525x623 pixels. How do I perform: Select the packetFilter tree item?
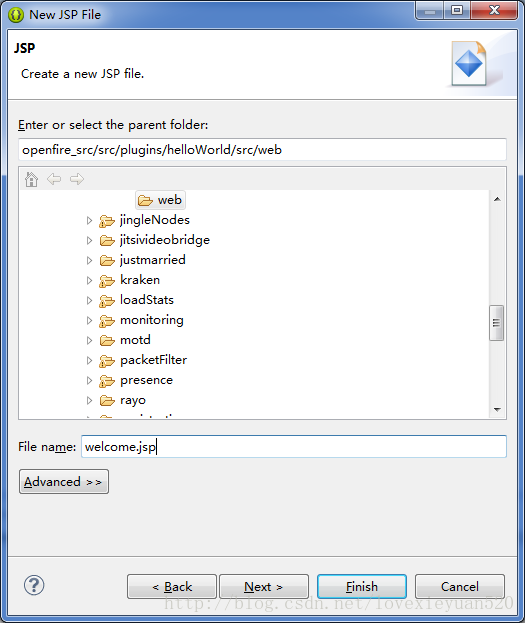pyautogui.click(x=153, y=360)
